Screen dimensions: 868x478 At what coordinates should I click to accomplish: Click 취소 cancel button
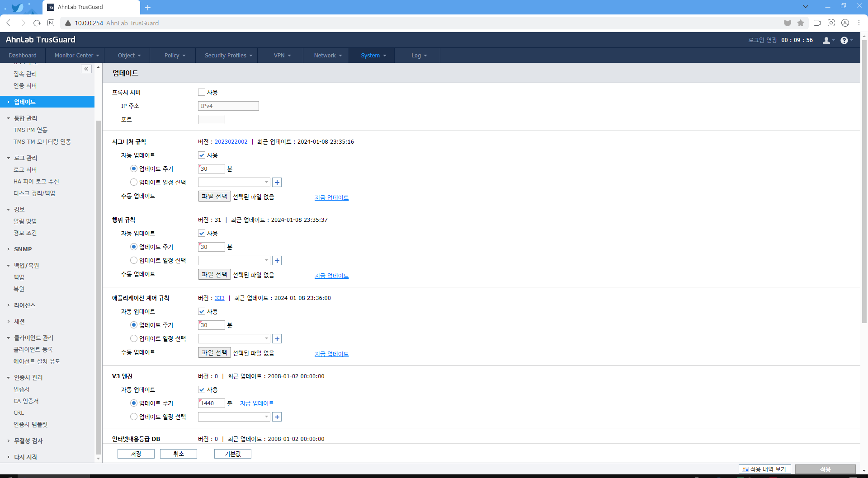tap(179, 454)
